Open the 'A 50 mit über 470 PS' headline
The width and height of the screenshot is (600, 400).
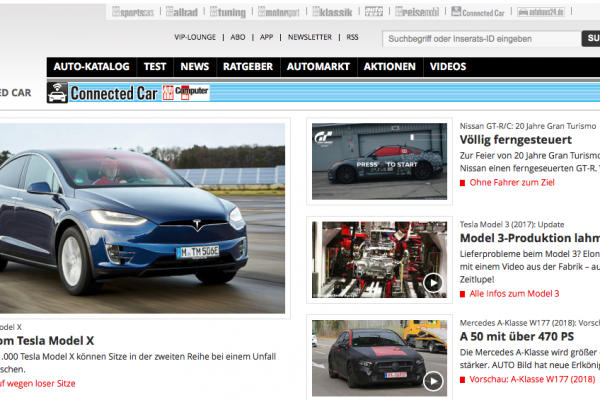[x=517, y=337]
